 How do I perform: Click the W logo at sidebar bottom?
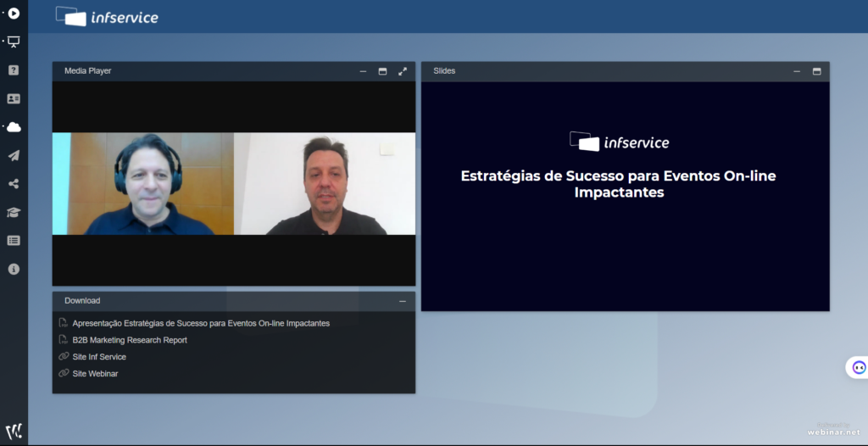click(x=14, y=432)
